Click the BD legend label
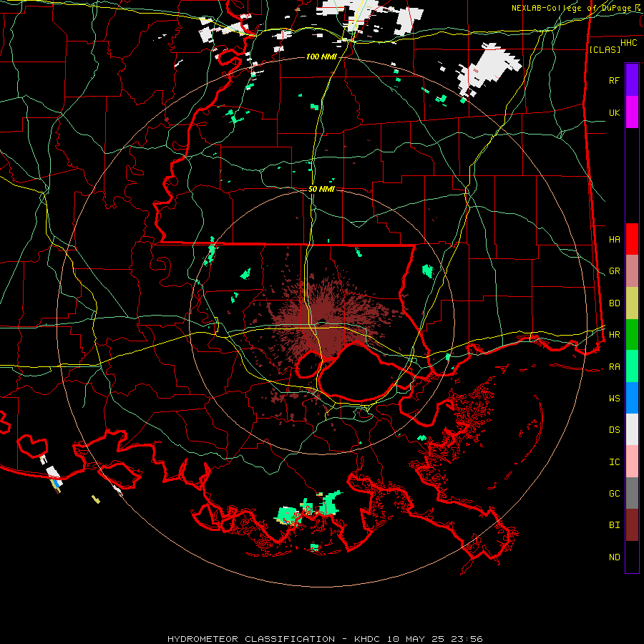 point(614,303)
